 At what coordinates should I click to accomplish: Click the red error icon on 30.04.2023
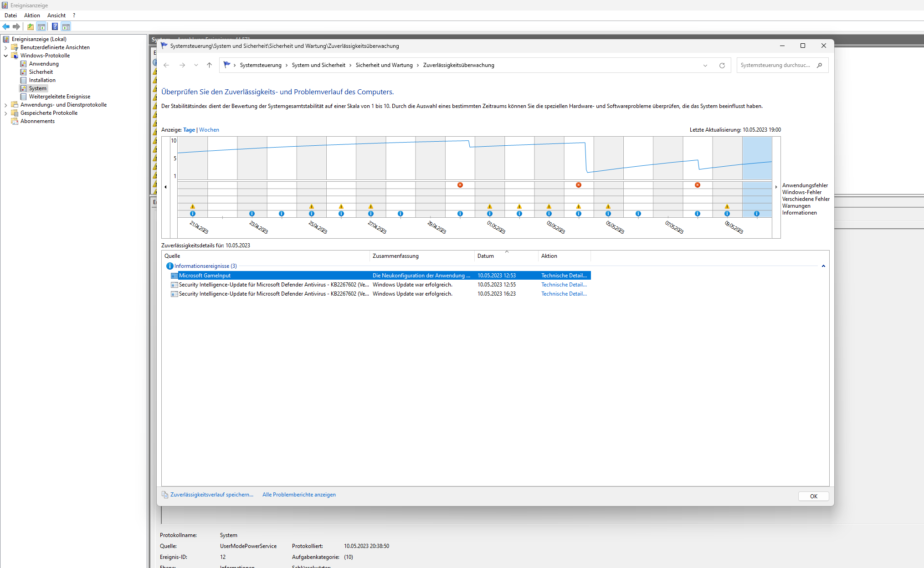click(x=460, y=185)
